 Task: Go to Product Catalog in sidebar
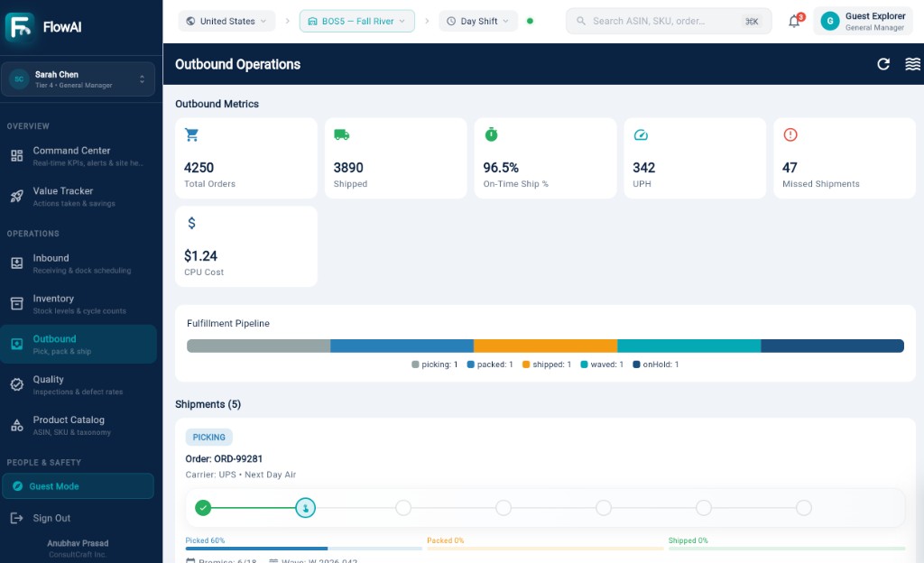click(78, 425)
